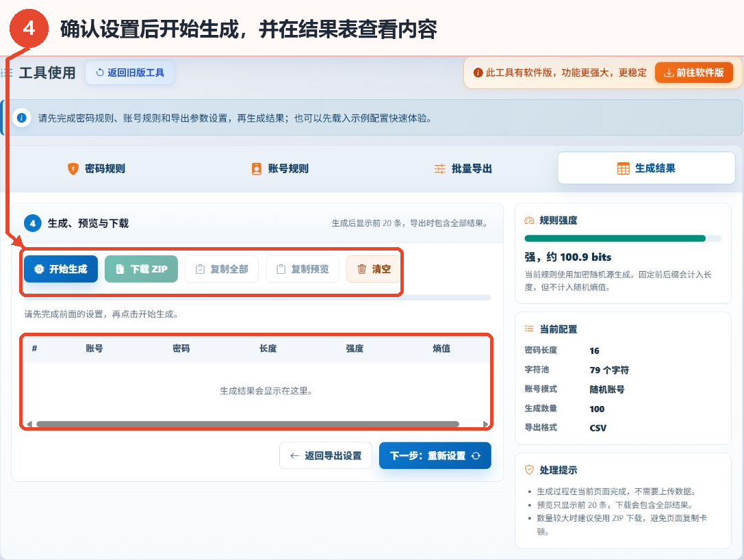Click the 开始生成 gear icon
Image resolution: width=744 pixels, height=560 pixels.
39,269
